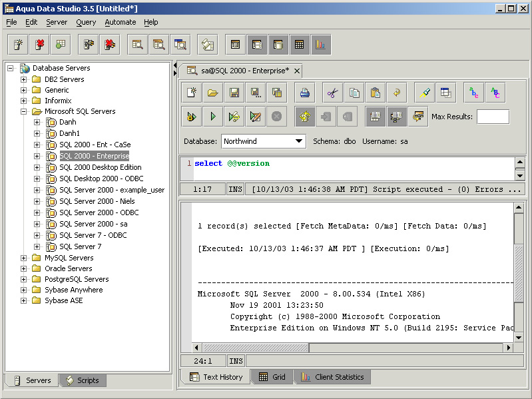Screen dimensions: 532x399
Task: Click the delete server red X icon
Action: (x=39, y=45)
